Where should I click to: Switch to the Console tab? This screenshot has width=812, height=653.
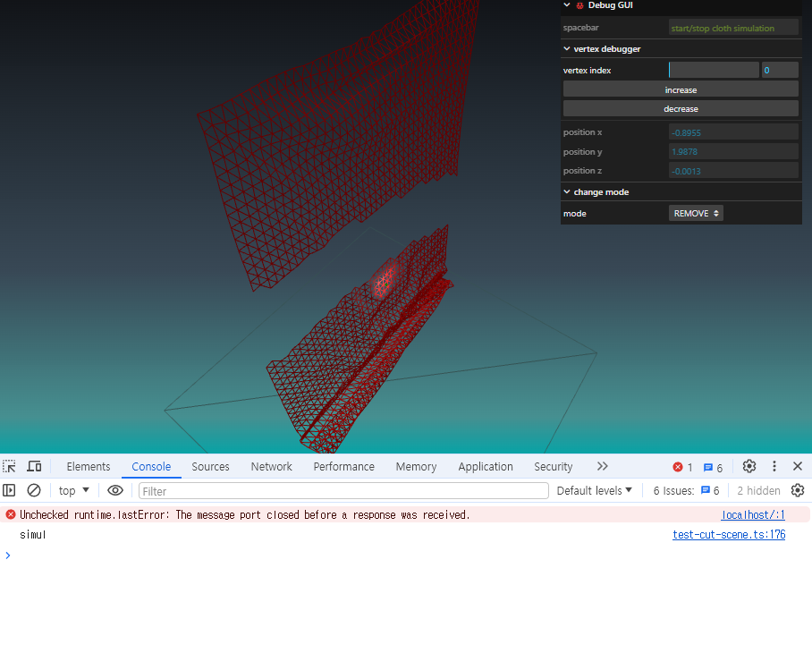click(151, 467)
